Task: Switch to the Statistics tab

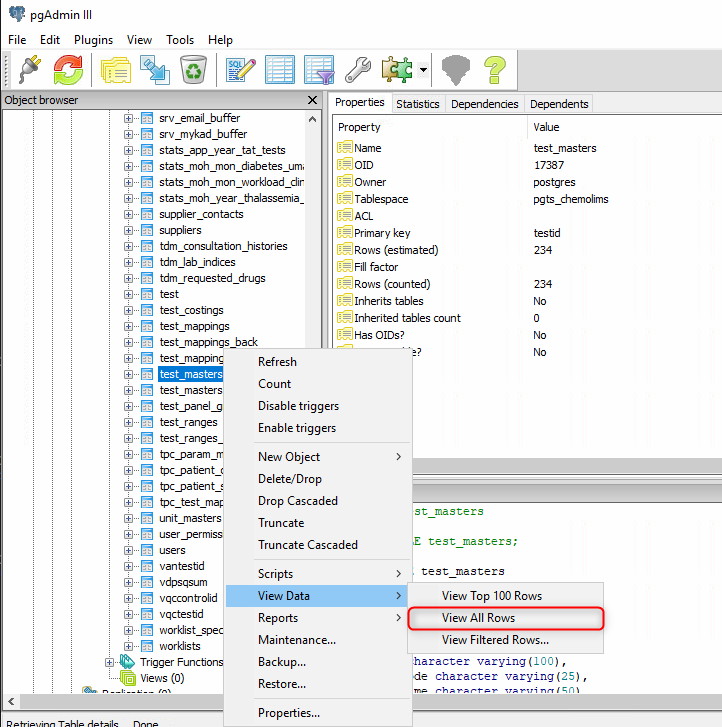Action: (x=417, y=104)
